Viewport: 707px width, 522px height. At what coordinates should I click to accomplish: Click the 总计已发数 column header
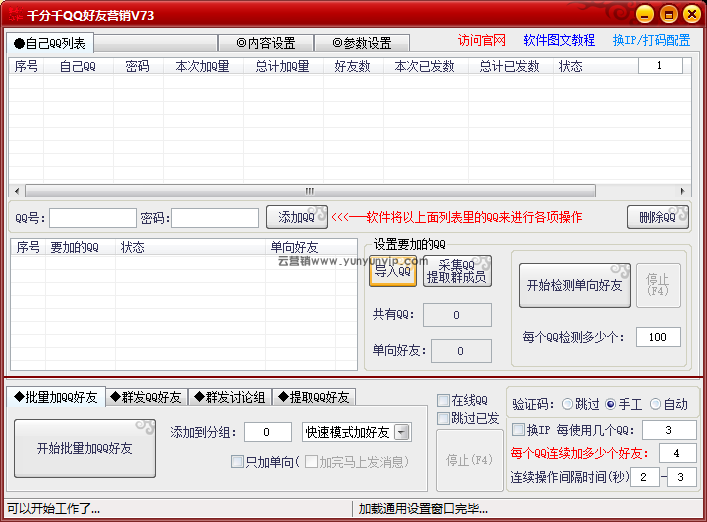tap(510, 66)
